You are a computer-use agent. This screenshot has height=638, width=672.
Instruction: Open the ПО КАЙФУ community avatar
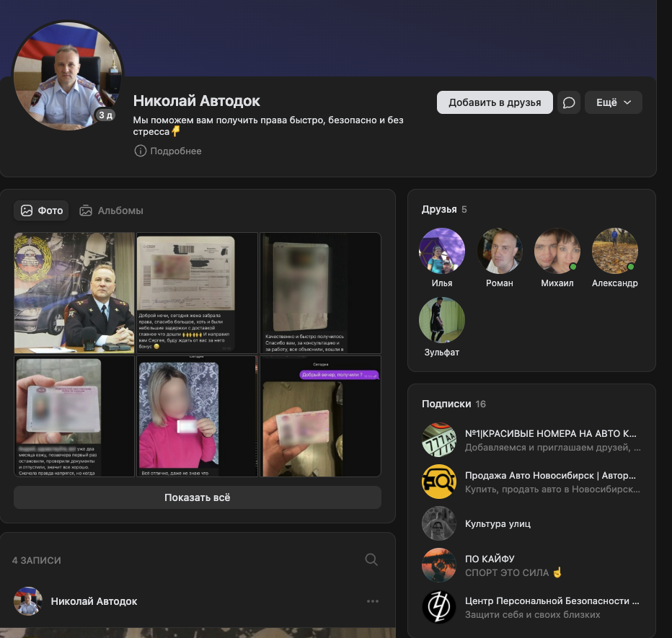point(438,565)
